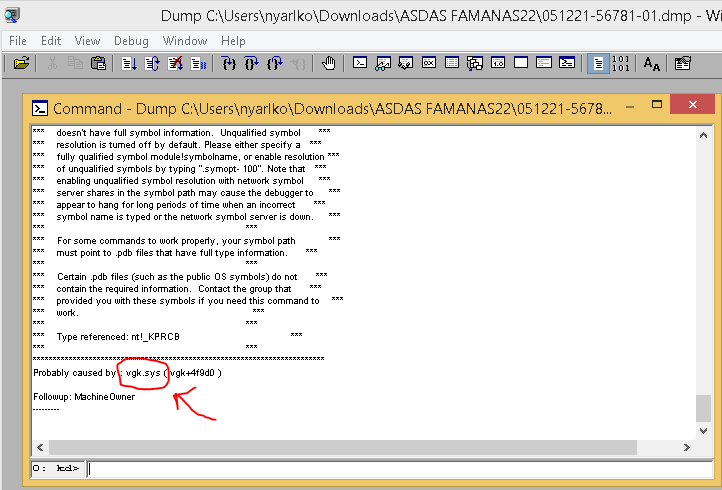Screen dimensions: 722x490
Task: Toggle Source mode off (101) button
Action: [x=621, y=63]
